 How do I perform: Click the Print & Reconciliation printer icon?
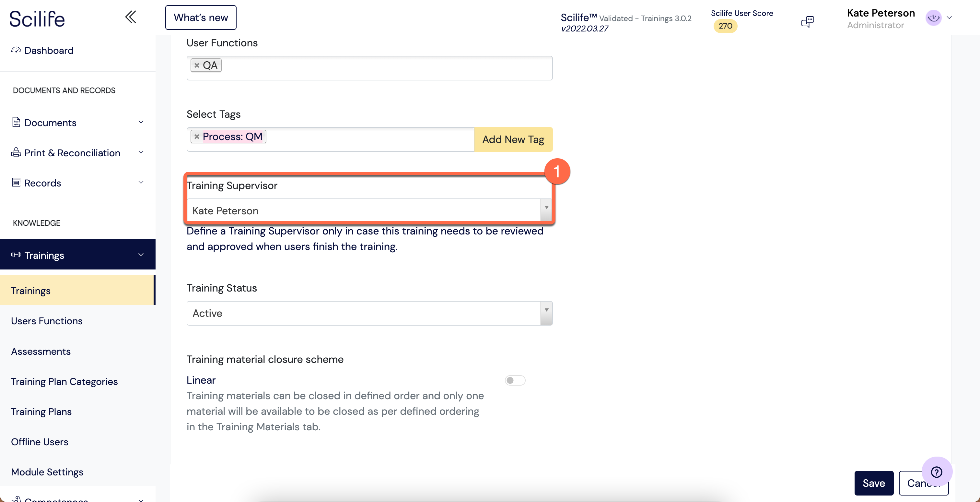tap(16, 153)
